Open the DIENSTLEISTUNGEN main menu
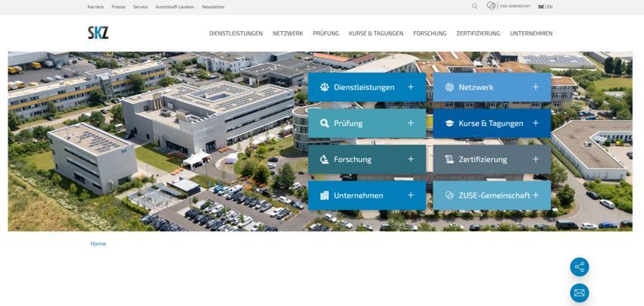Image resolution: width=644 pixels, height=306 pixels. click(236, 33)
